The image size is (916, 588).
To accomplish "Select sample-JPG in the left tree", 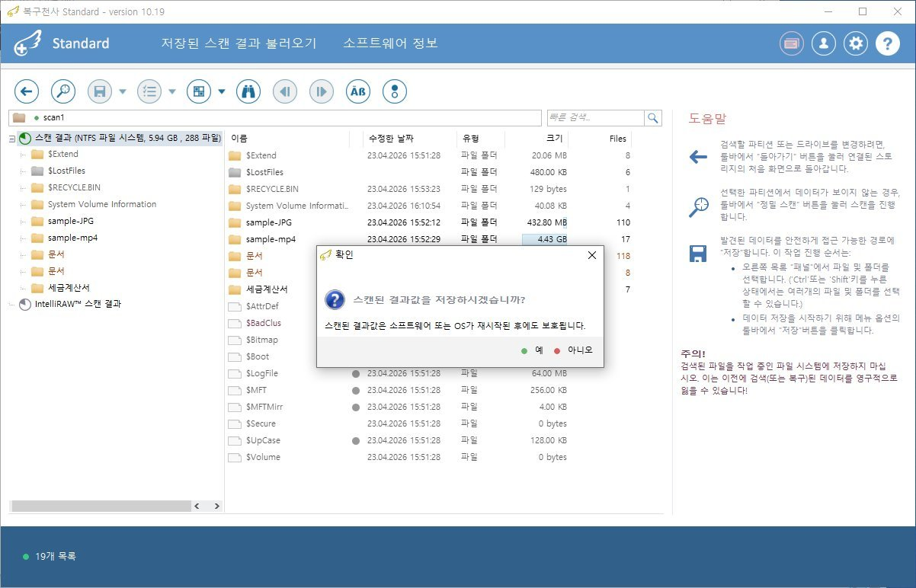I will (x=70, y=221).
